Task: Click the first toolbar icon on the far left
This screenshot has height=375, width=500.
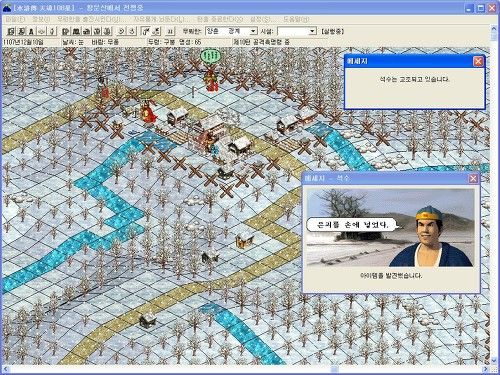Action: pyautogui.click(x=11, y=31)
